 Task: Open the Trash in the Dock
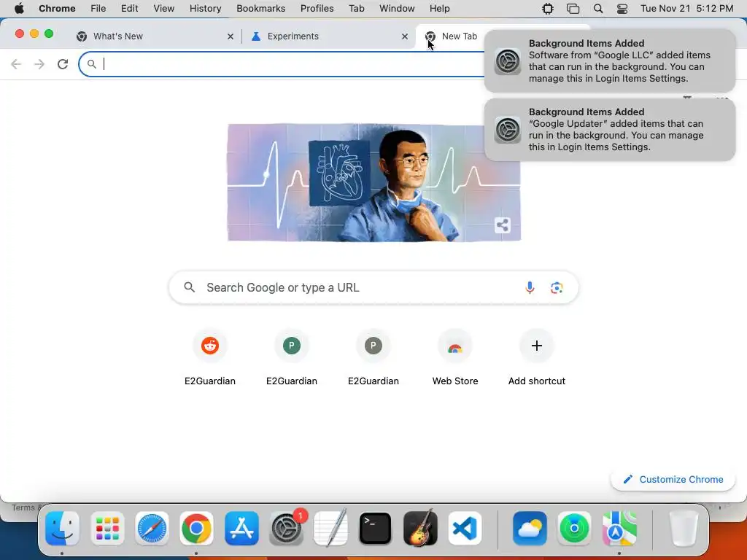(684, 528)
